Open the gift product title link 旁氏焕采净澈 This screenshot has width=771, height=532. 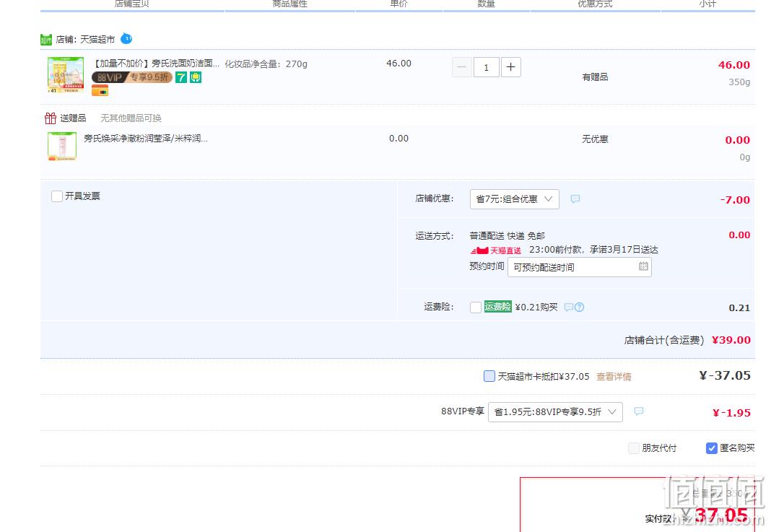coord(146,139)
